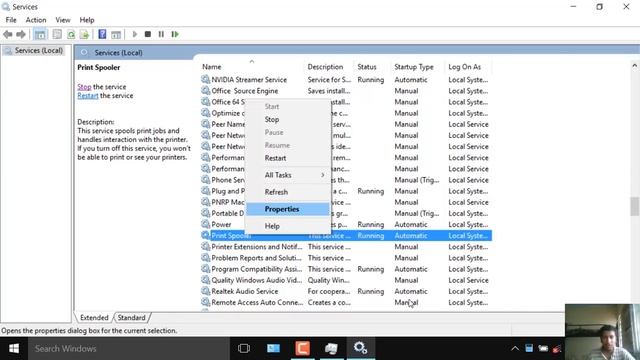
Task: Click the Manual (Trig... cell in Phone Service row
Action: pyautogui.click(x=417, y=180)
